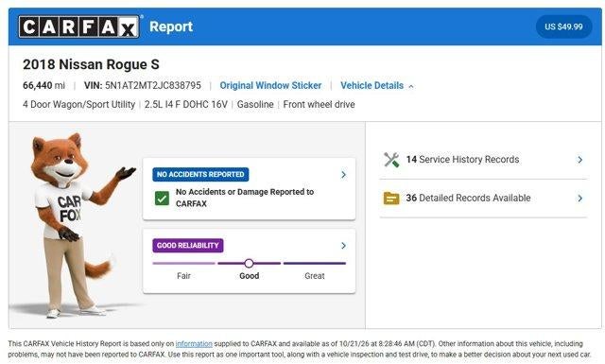Click the green checkmark box icon
This screenshot has width=605, height=364.
point(162,199)
